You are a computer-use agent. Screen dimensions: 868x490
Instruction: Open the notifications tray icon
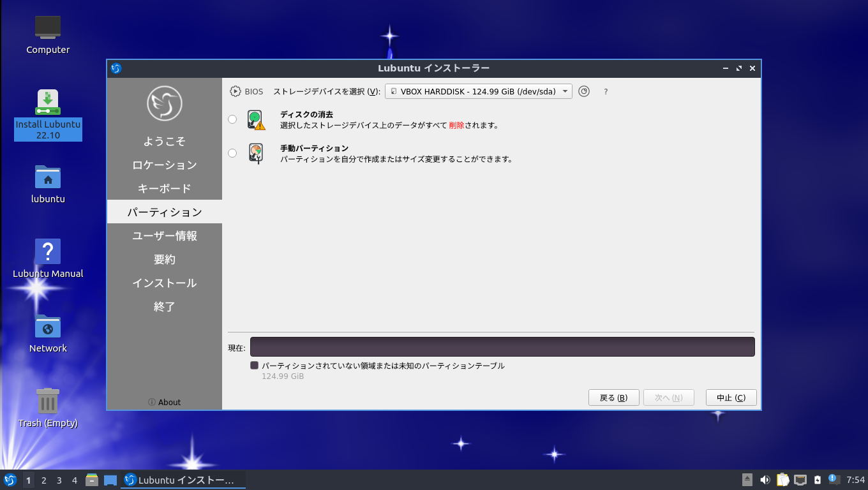[834, 479]
